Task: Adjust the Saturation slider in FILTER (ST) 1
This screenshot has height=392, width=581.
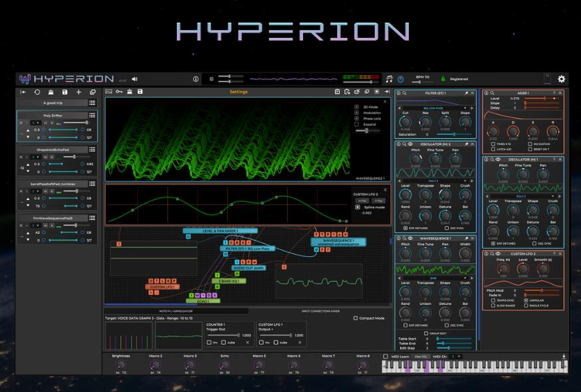Action: tap(454, 134)
